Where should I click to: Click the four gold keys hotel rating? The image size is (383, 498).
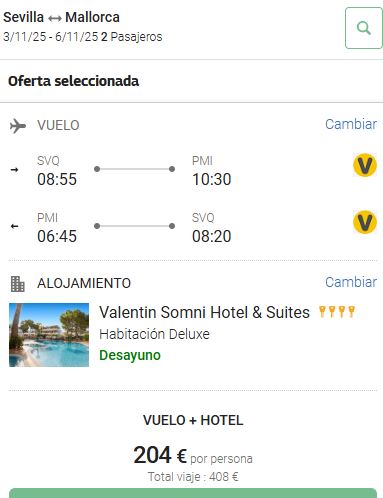[x=337, y=312]
